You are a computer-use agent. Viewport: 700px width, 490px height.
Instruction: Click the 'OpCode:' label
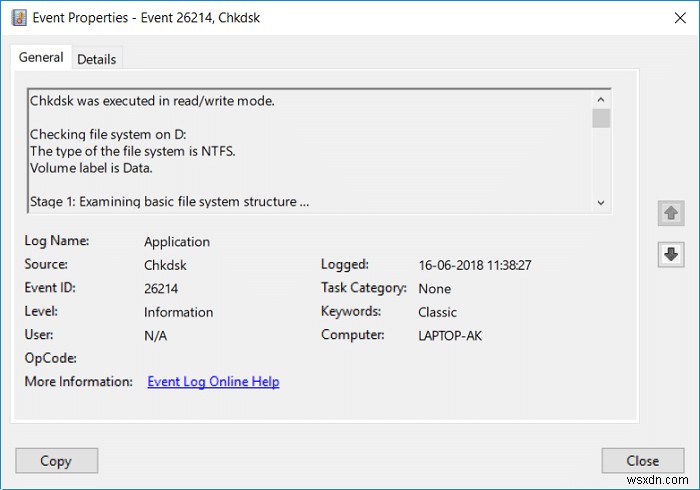(x=50, y=358)
